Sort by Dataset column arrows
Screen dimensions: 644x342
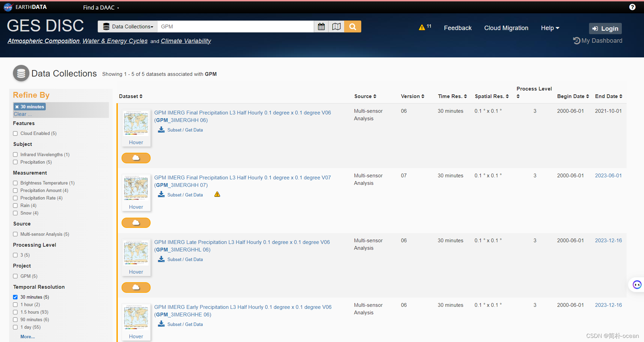(x=141, y=96)
